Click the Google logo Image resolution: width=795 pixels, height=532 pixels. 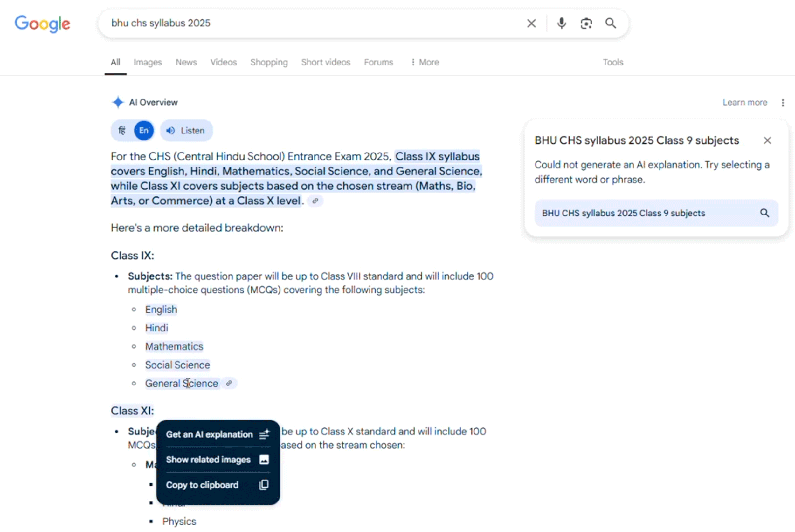42,24
